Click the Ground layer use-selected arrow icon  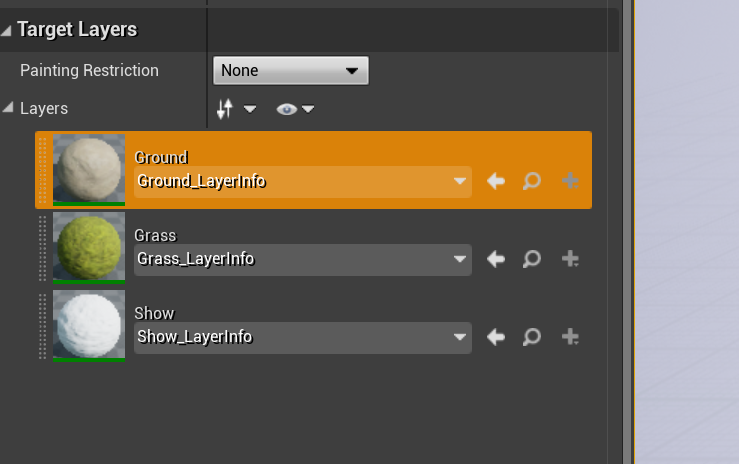pos(495,181)
